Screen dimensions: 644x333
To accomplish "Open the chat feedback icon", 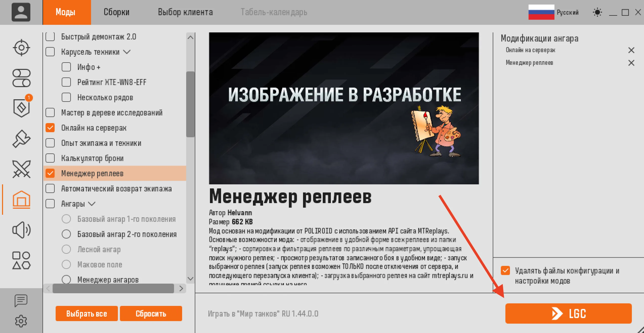I will pos(21,301).
